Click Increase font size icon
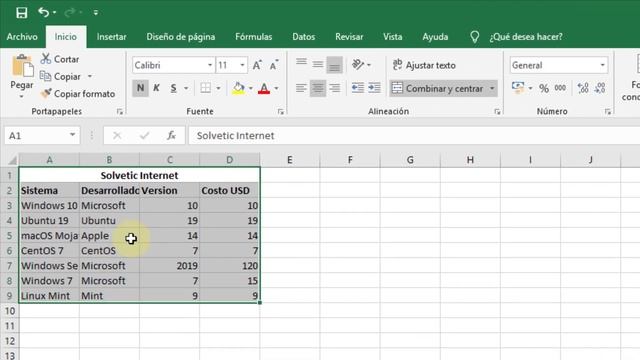The image size is (640, 360). 257,65
